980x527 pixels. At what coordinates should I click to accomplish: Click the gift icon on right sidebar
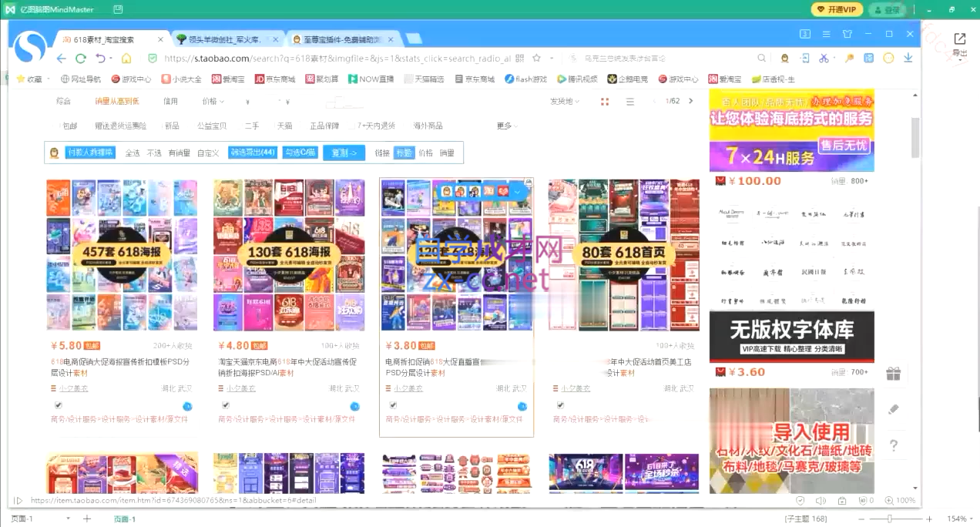(x=893, y=374)
